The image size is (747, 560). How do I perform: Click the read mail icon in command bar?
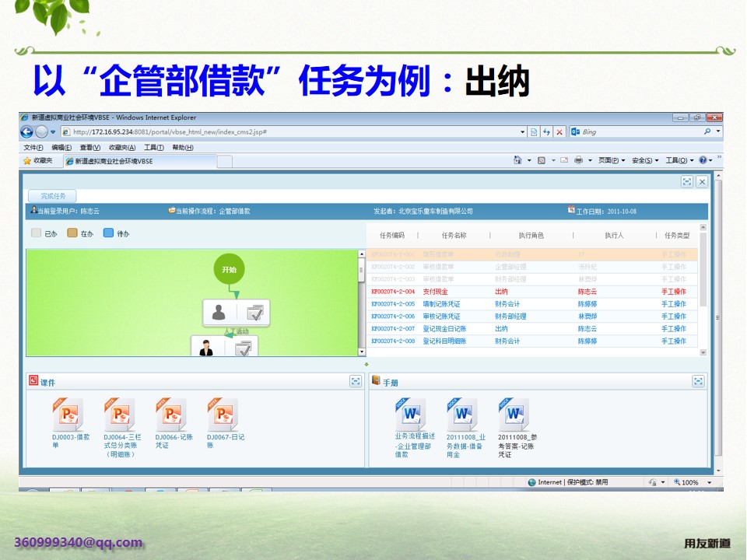point(564,160)
